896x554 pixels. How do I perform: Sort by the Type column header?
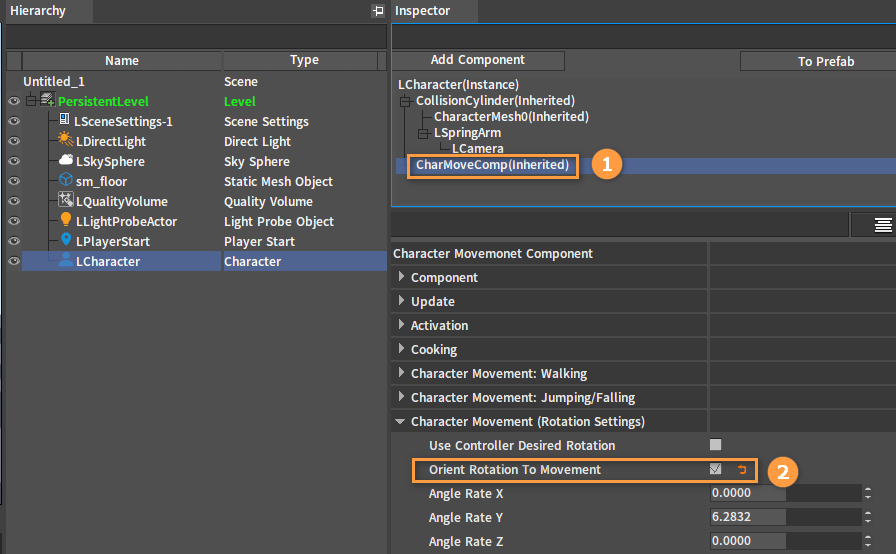coord(304,60)
